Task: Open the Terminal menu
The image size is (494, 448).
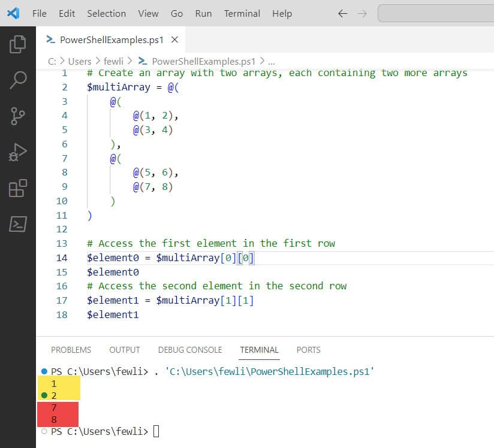Action: point(242,13)
